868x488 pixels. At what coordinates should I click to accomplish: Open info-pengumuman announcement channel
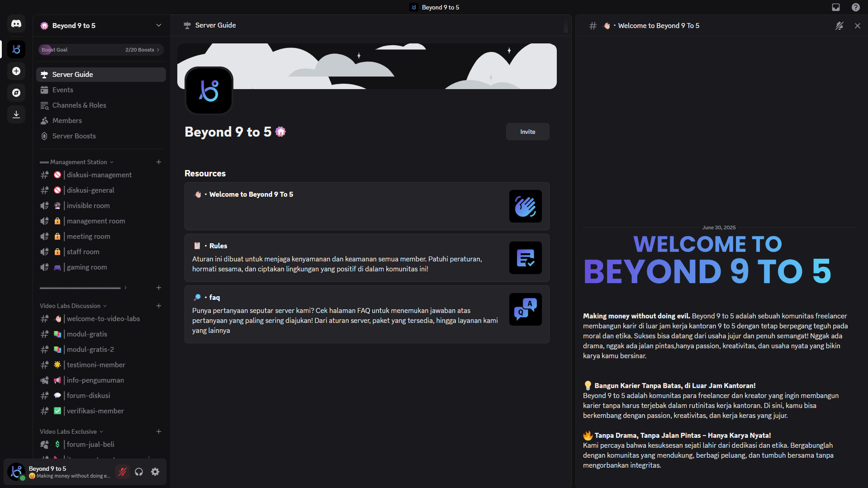101,380
